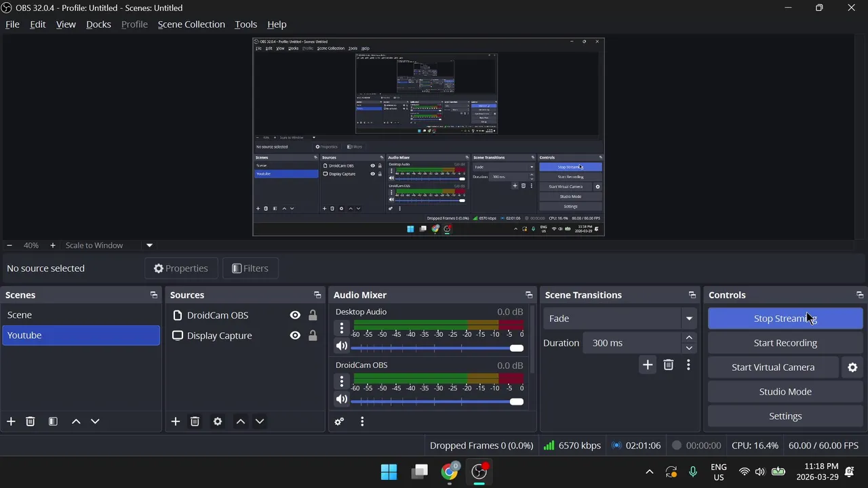Mute DroidCam OBS audio
Screen dimensions: 868x488
point(342,399)
